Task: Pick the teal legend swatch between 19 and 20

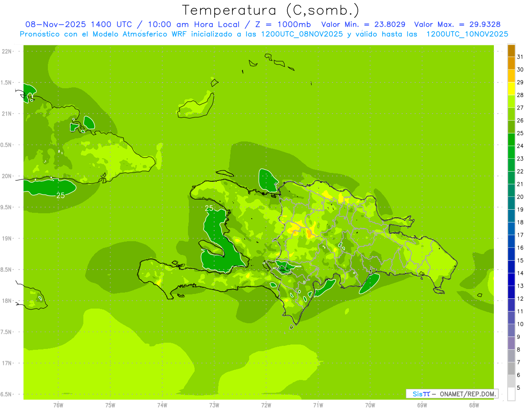Action: (x=511, y=203)
